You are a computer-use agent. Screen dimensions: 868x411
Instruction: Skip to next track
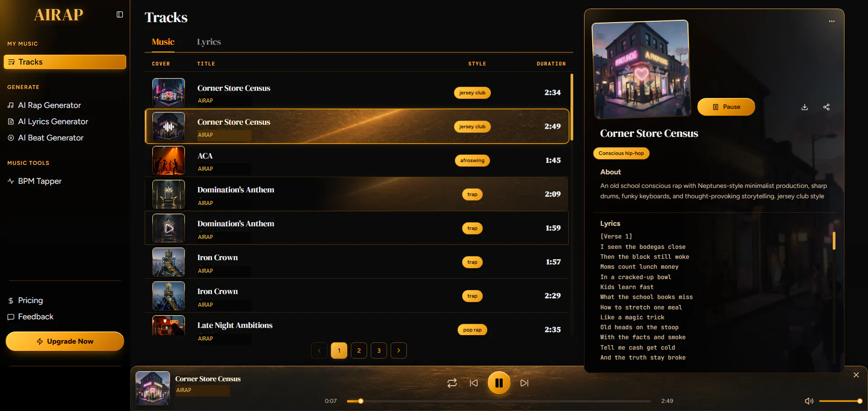click(524, 383)
